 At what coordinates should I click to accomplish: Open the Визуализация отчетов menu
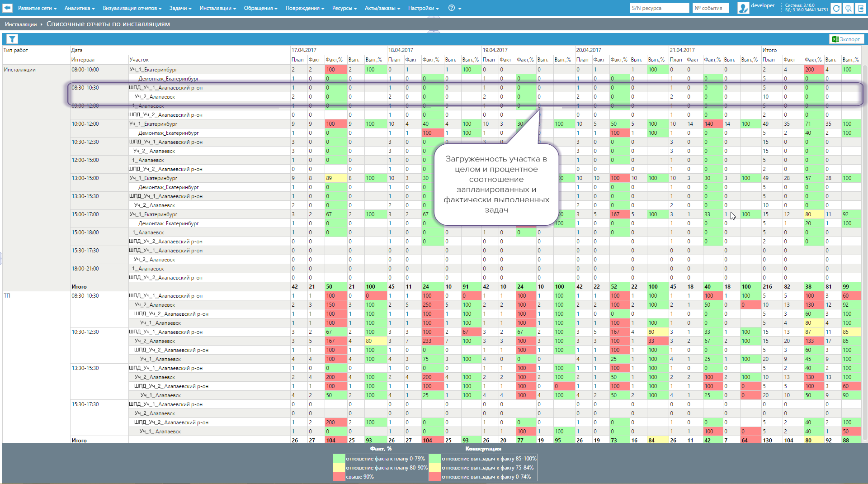pos(132,8)
